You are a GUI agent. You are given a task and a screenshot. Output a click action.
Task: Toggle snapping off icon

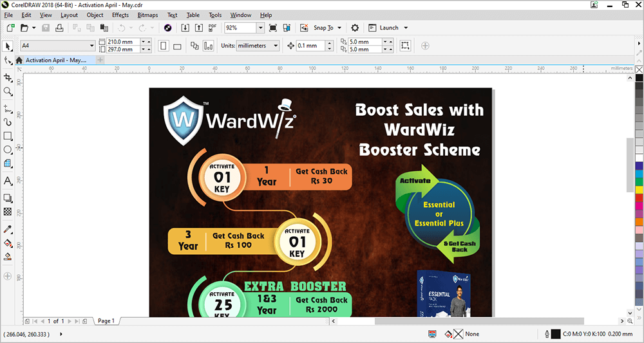[304, 28]
